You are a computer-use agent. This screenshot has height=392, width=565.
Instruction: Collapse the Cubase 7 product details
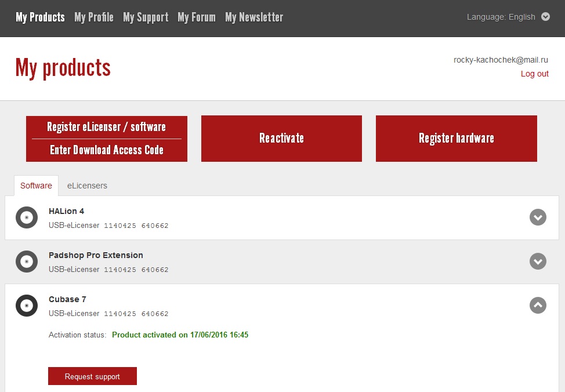click(x=538, y=305)
